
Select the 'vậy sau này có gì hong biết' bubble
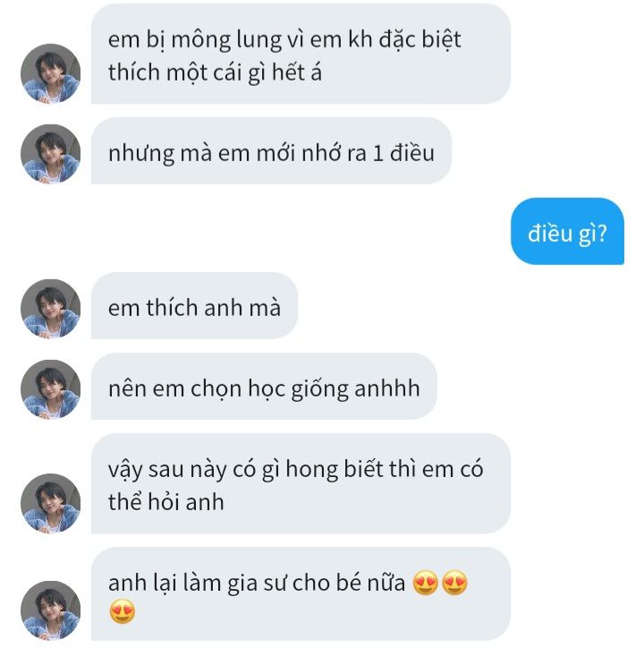(x=301, y=483)
